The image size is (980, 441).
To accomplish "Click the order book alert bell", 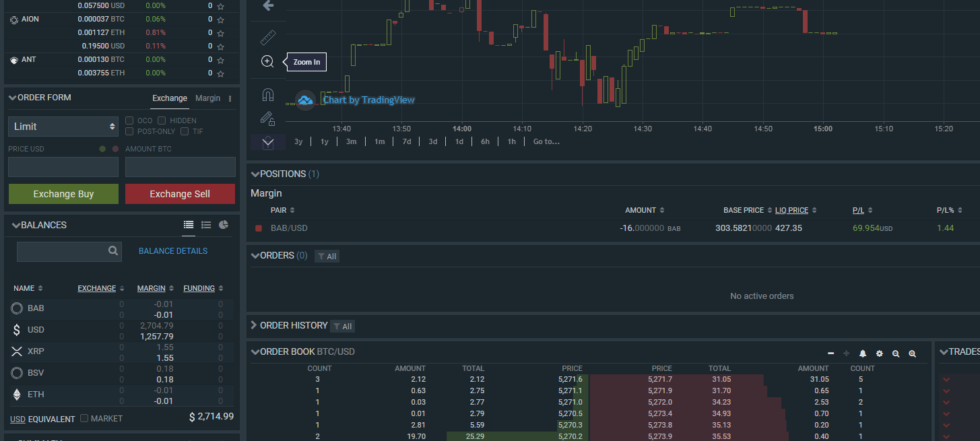I will (x=863, y=353).
